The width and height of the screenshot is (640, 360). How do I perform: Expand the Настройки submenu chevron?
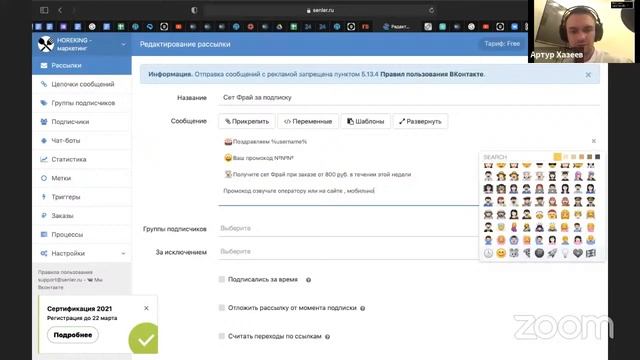(123, 253)
